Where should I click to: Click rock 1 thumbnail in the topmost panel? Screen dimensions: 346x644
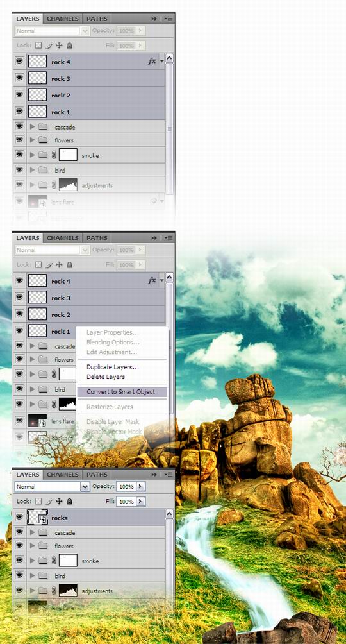(x=37, y=112)
